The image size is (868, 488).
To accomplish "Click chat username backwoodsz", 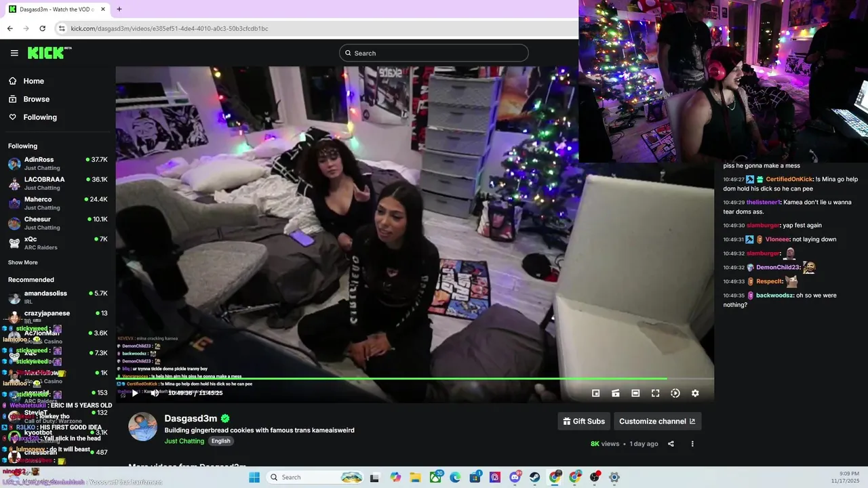I will 774,296.
